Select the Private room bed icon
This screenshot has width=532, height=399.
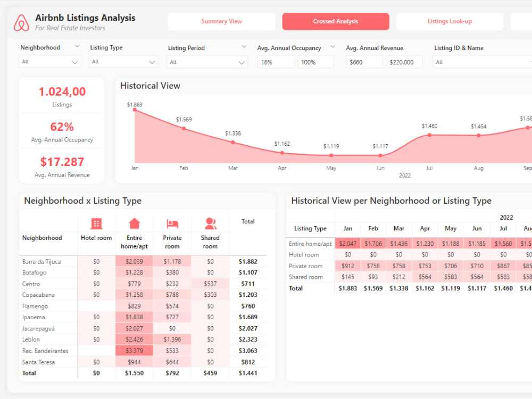[172, 223]
